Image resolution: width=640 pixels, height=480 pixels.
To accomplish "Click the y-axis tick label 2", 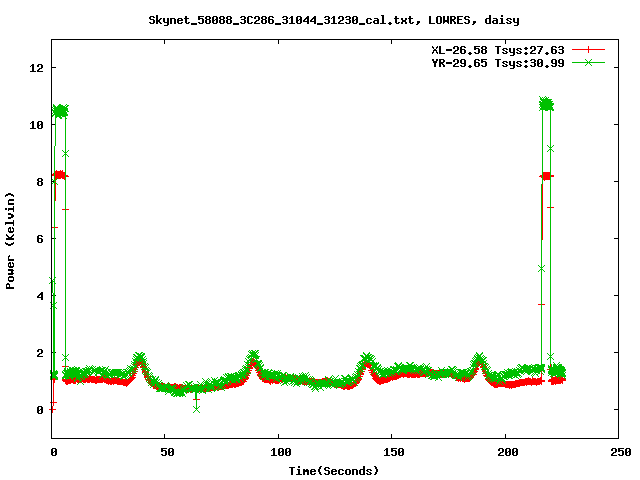I will pos(40,353).
